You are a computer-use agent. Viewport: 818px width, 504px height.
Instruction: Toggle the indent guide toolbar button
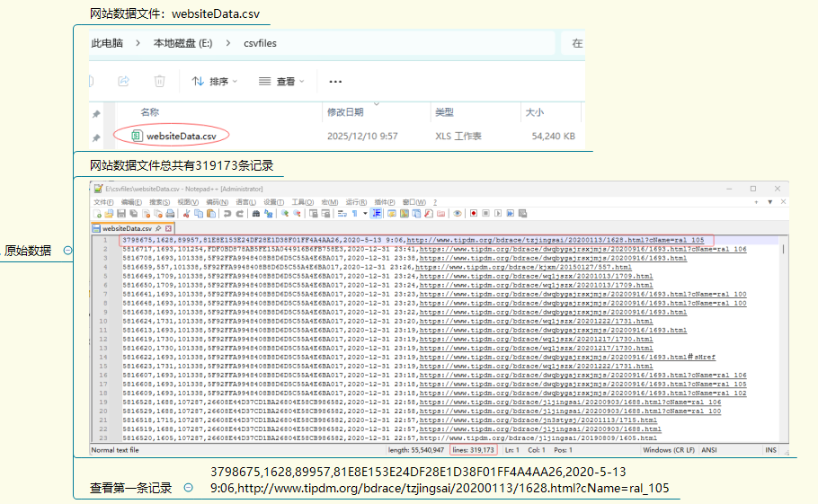point(376,214)
